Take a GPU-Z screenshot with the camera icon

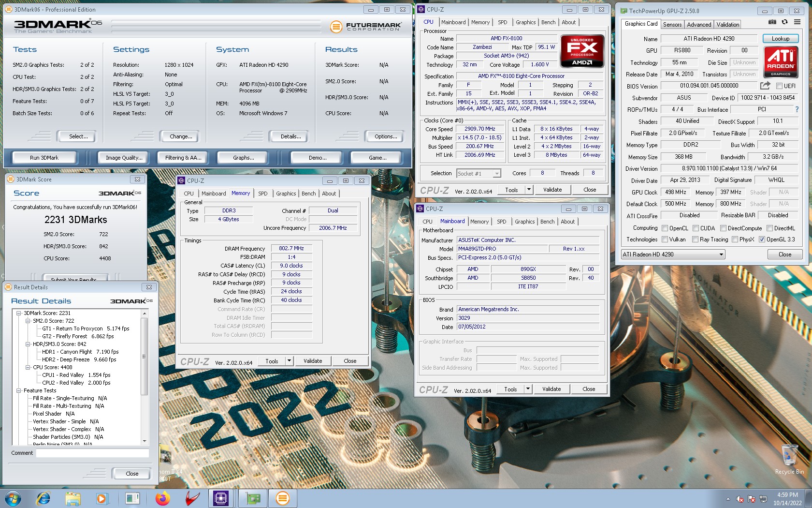[772, 22]
